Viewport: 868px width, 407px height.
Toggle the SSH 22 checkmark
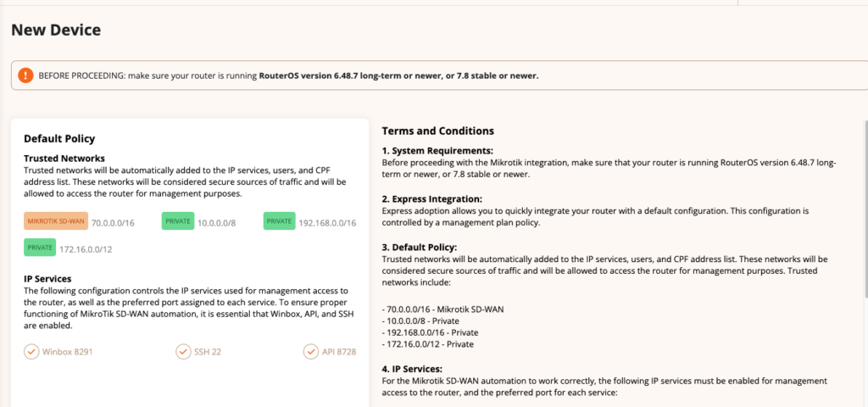(183, 351)
